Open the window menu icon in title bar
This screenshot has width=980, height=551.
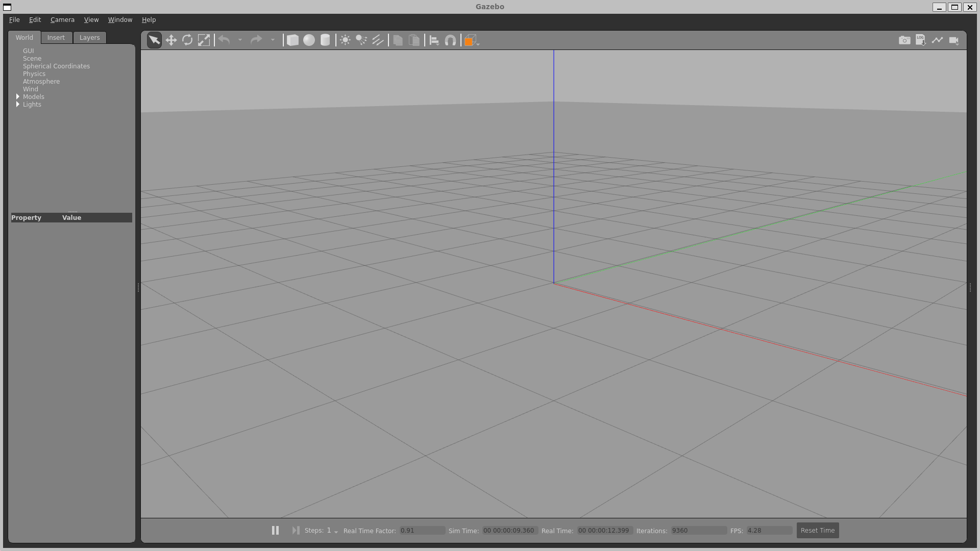click(7, 7)
